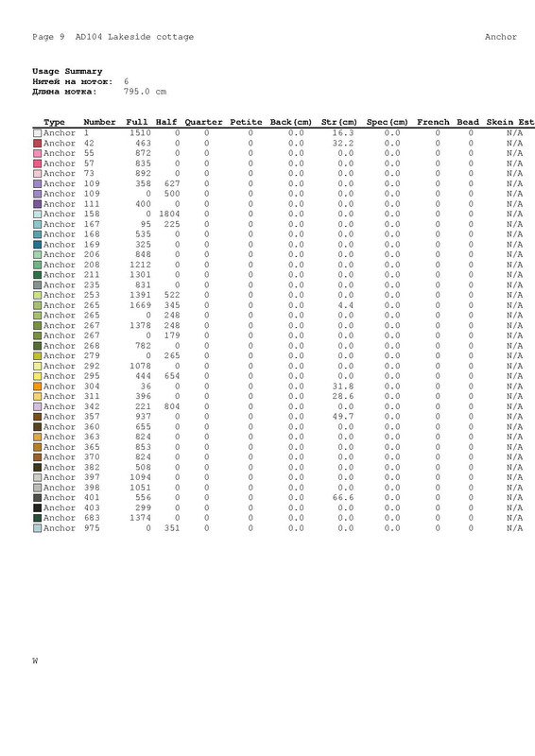Click the Half value '522'

[x=172, y=295]
